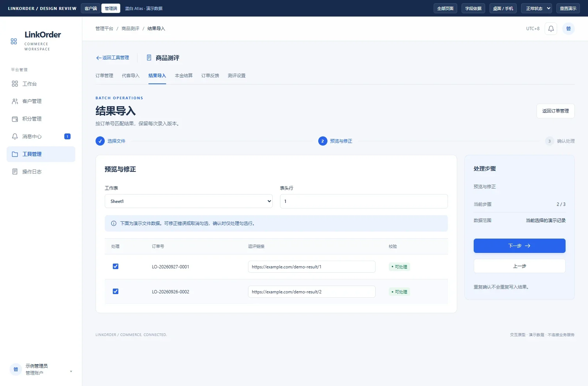
Task: Click the 客户管理 people icon
Action: [15, 101]
